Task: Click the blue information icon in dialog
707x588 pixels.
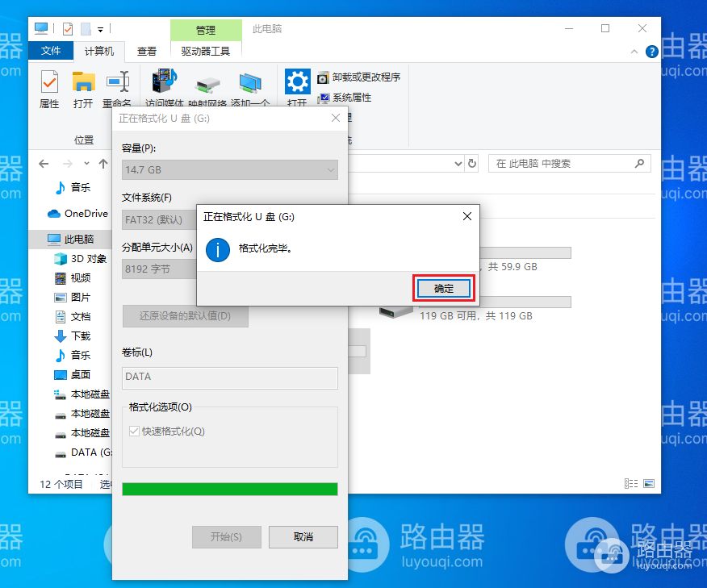Action: click(218, 250)
